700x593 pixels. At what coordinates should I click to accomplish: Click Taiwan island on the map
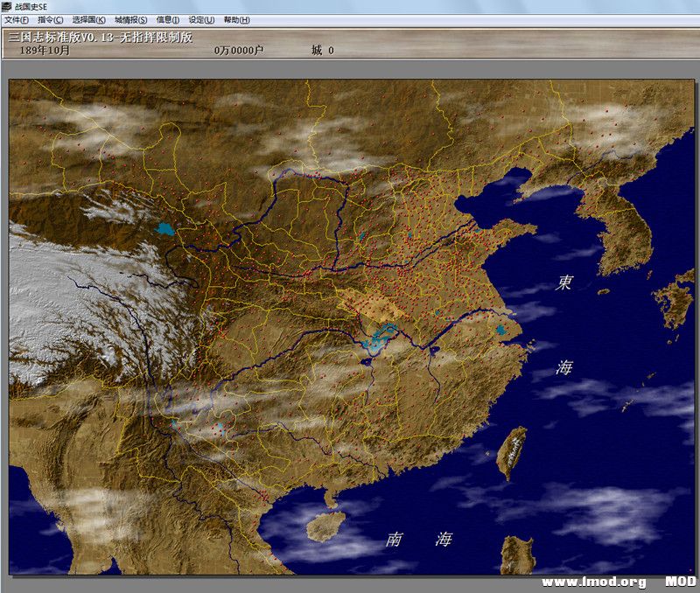[513, 452]
